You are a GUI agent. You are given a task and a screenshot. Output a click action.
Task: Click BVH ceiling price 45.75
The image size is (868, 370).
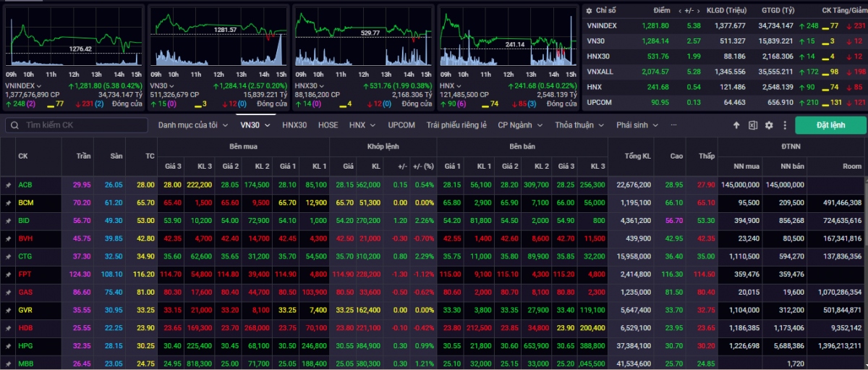[81, 238]
